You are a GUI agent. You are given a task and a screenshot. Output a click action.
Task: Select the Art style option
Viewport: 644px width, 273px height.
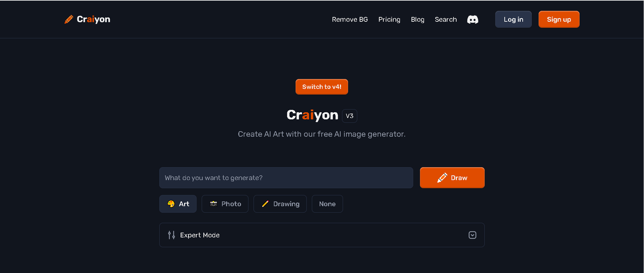(178, 204)
